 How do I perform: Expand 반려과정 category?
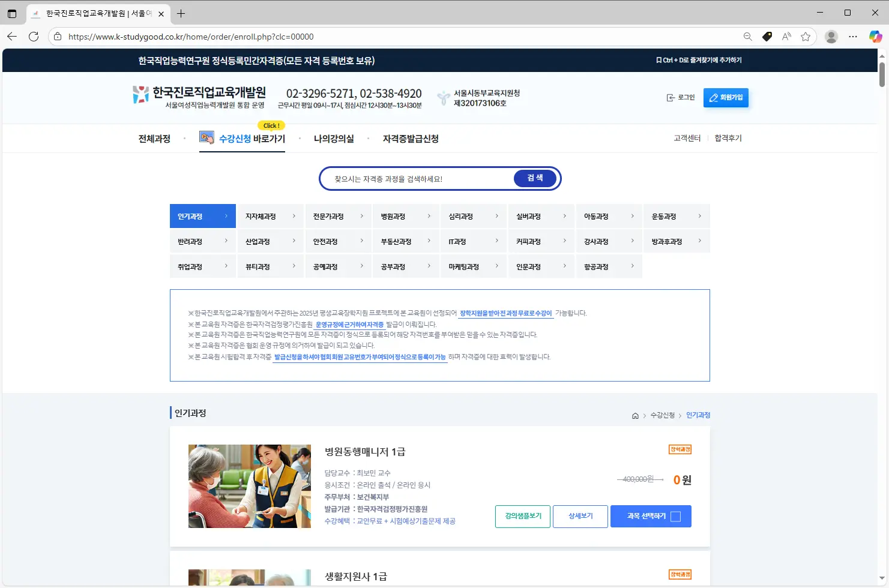[x=203, y=241]
